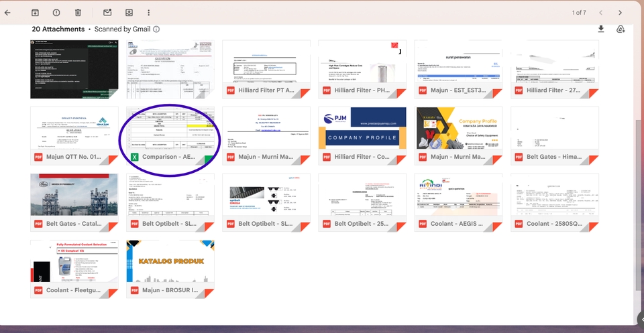This screenshot has height=333, width=644.
Task: Show the Scanned by Gmail info
Action: click(156, 29)
